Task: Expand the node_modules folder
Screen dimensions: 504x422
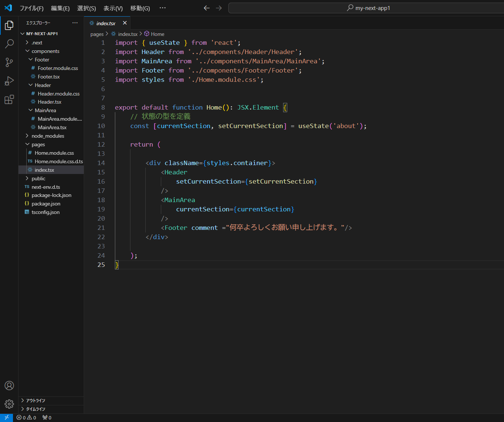Action: pyautogui.click(x=48, y=136)
